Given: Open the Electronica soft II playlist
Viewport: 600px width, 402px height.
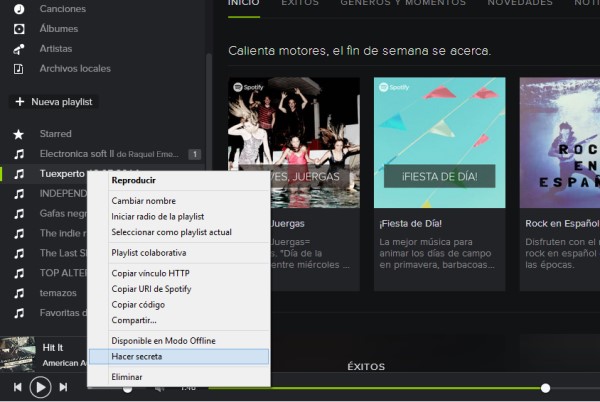Looking at the screenshot, I should [109, 154].
